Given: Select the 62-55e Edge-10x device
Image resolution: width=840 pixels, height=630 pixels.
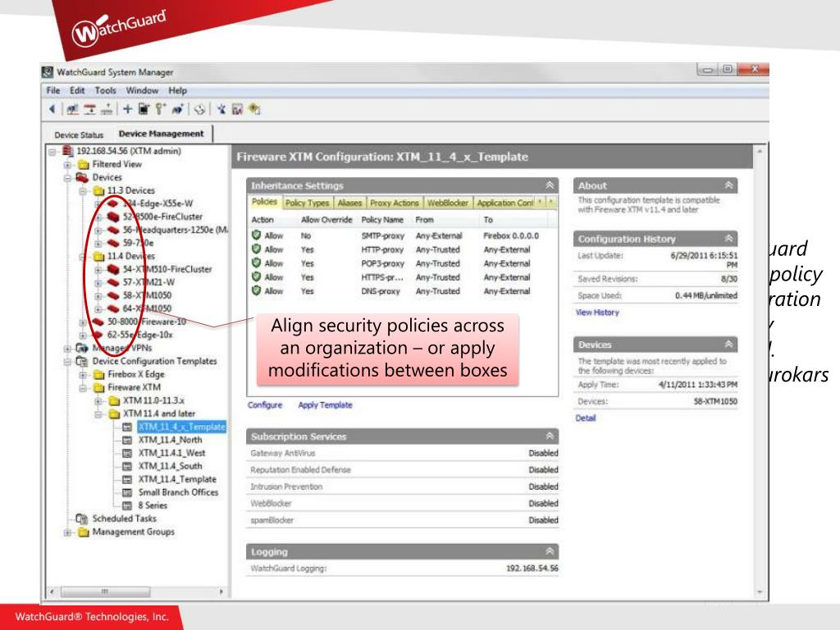Looking at the screenshot, I should coord(139,335).
